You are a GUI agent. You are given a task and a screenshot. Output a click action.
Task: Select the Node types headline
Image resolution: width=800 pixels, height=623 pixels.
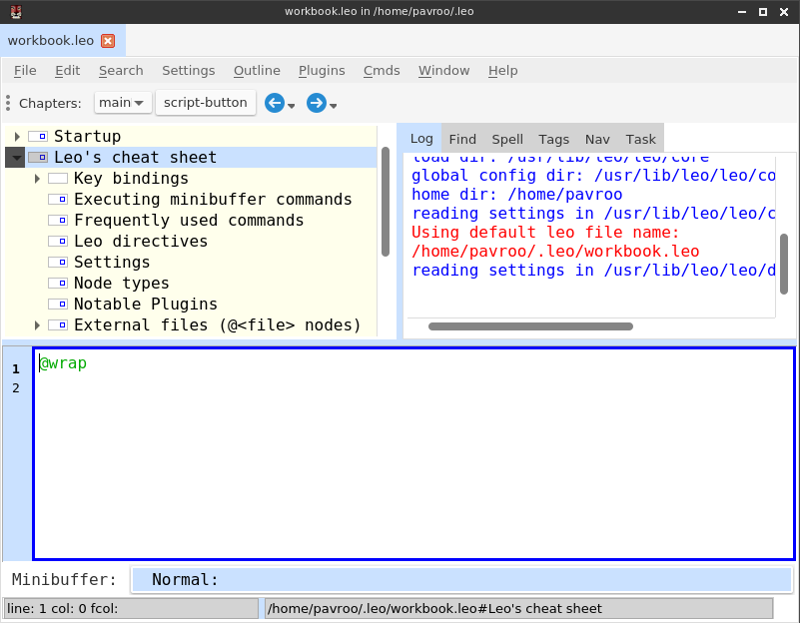121,283
